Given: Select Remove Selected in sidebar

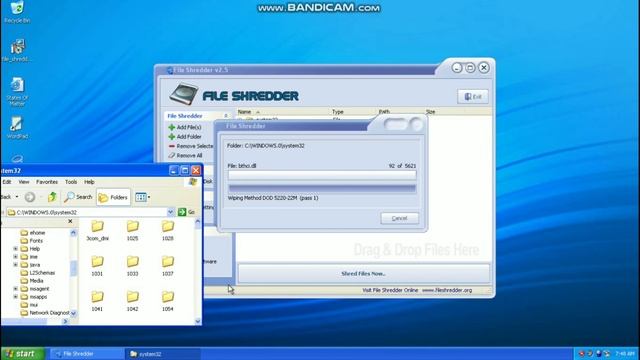Looking at the screenshot, I should tap(191, 146).
